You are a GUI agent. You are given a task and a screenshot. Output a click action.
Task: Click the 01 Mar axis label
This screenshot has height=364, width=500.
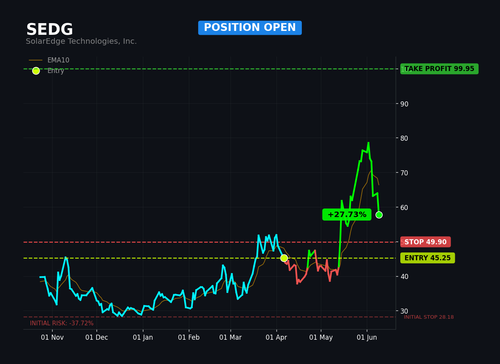coord(230,337)
